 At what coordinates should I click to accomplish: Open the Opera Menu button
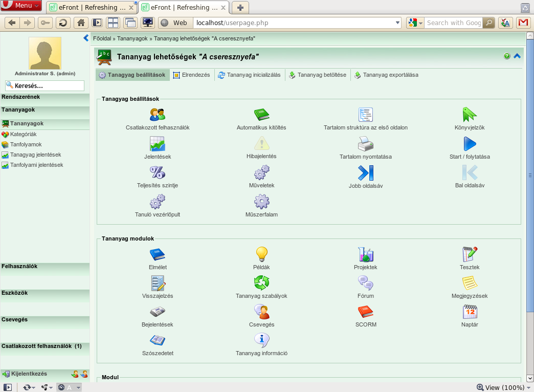coord(21,6)
